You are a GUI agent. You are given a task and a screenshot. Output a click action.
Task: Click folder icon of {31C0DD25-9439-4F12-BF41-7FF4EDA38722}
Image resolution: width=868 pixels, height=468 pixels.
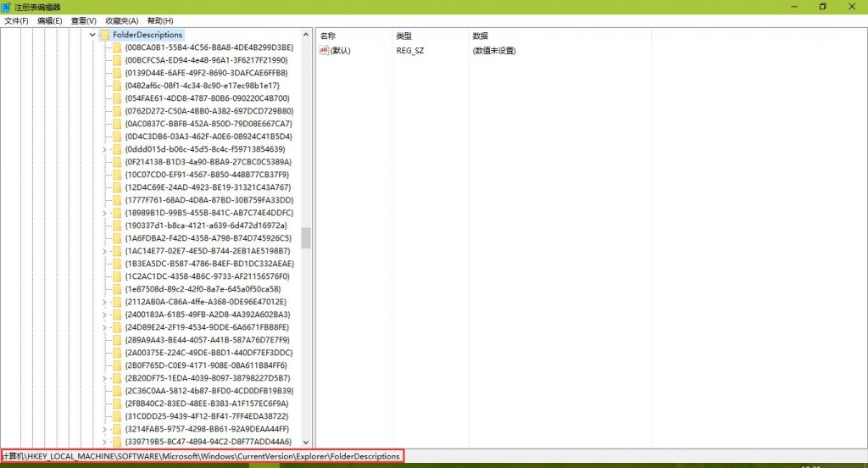click(x=117, y=416)
